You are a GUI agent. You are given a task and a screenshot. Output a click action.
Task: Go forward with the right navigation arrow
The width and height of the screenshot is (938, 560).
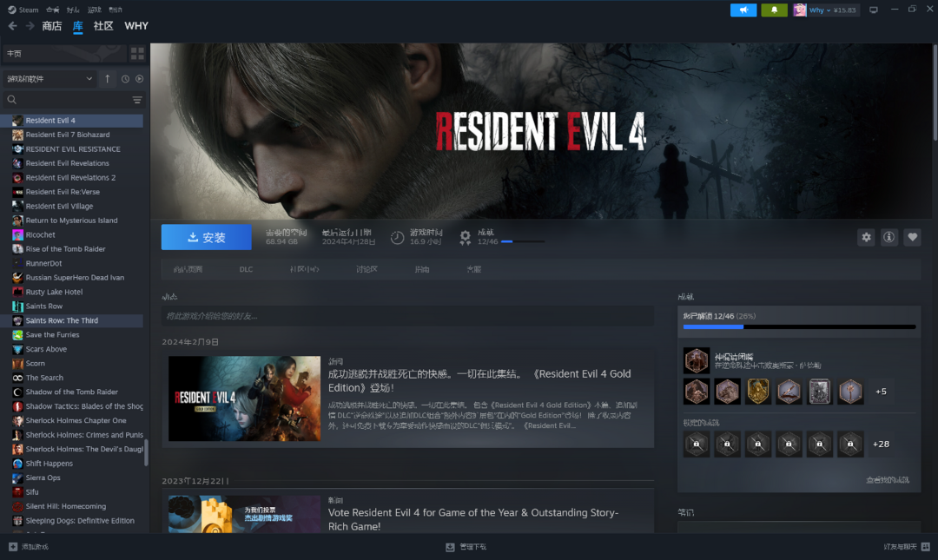(x=30, y=26)
